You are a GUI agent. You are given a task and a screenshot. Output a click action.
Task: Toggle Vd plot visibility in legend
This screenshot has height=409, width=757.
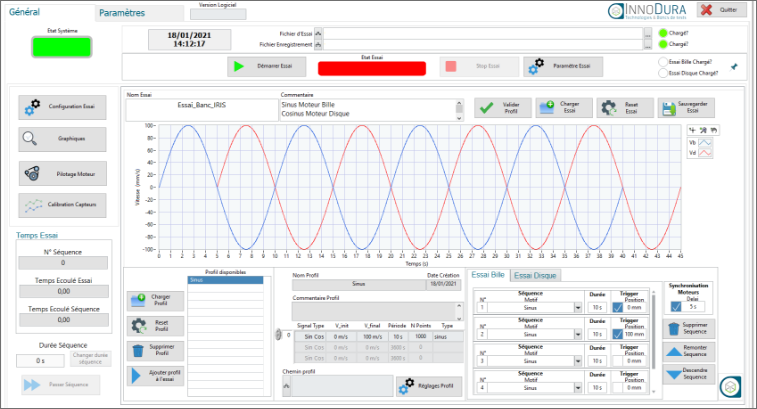(705, 153)
